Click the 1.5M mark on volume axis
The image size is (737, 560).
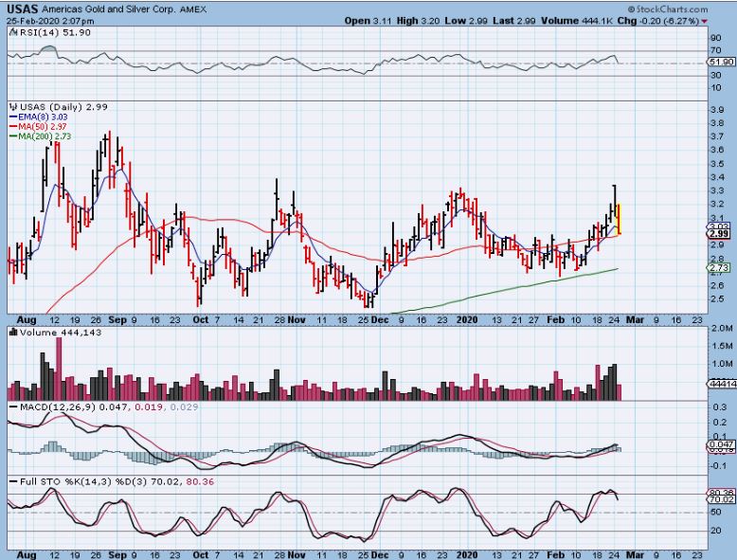tap(723, 346)
